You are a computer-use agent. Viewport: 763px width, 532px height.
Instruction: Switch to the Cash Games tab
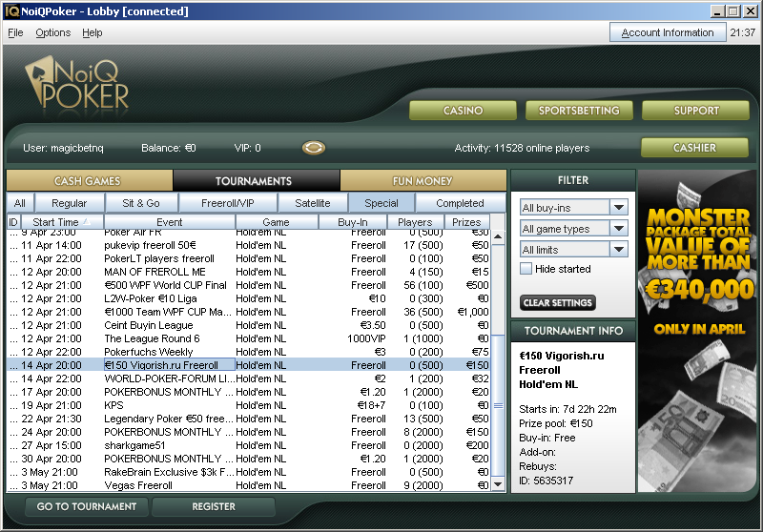click(90, 180)
